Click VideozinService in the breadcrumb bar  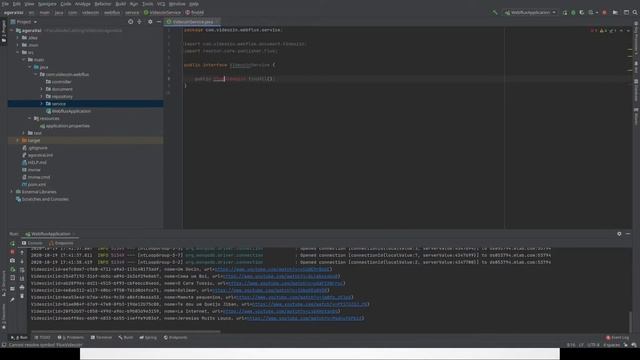click(x=162, y=13)
